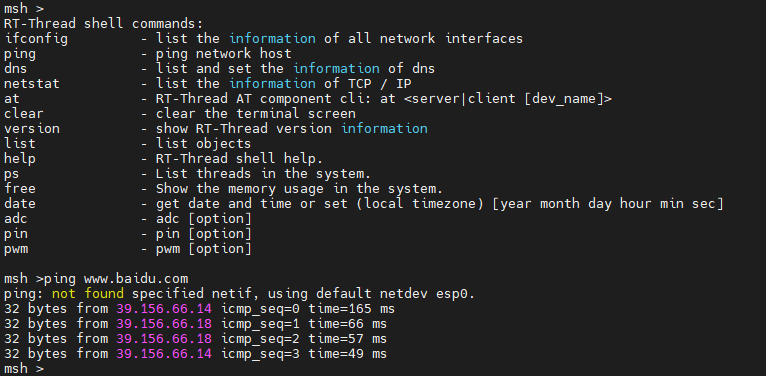
Task: Click the time=49 ms ping result
Action: coord(347,354)
